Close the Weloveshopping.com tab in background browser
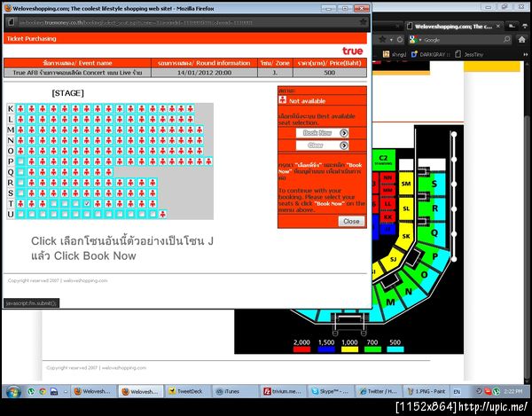 point(498,26)
